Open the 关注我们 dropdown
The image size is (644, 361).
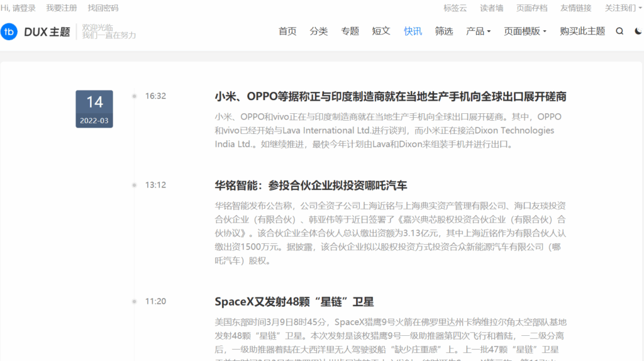click(x=623, y=8)
